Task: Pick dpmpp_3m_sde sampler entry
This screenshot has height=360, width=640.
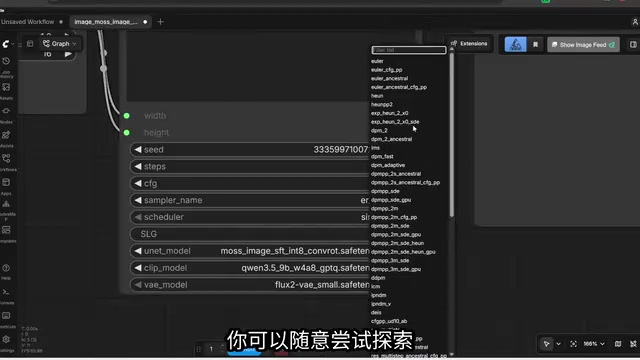Action: tap(390, 260)
